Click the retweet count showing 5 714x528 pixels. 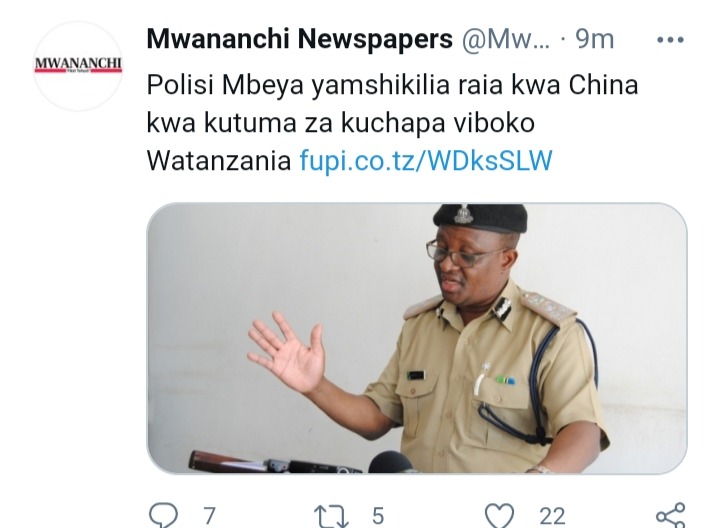click(378, 516)
